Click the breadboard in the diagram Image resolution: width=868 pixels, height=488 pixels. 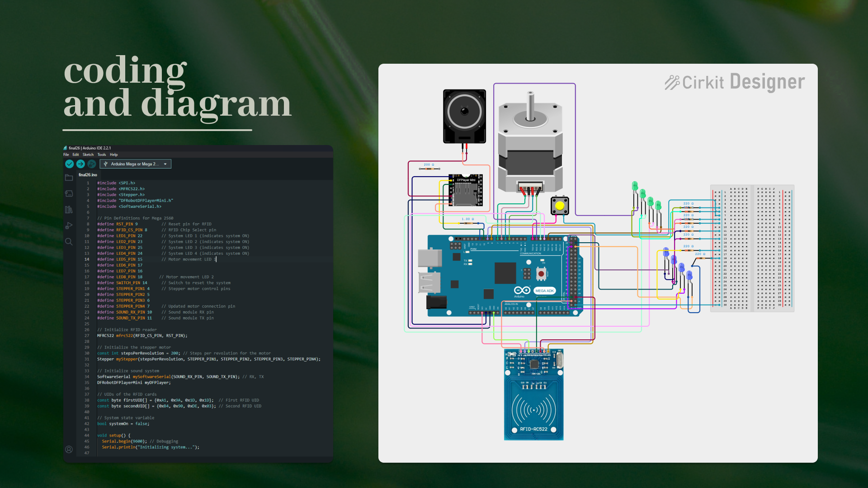click(x=752, y=248)
